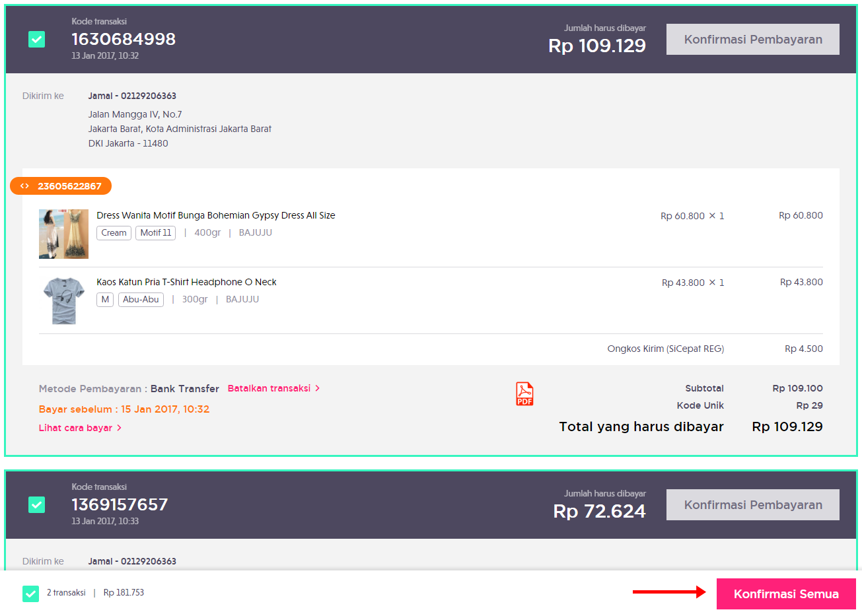Click seller name BAJUJU on the T-shirt row
This screenshot has width=862, height=616.
[242, 299]
